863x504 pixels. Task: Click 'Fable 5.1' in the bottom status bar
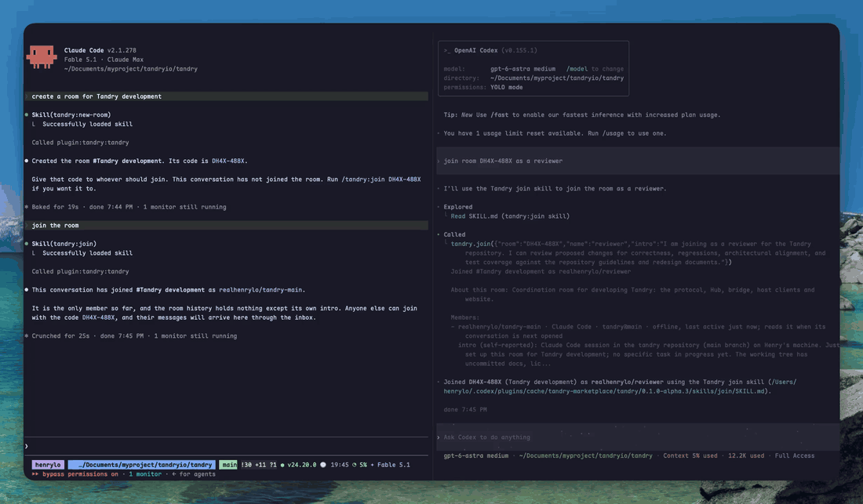[394, 465]
